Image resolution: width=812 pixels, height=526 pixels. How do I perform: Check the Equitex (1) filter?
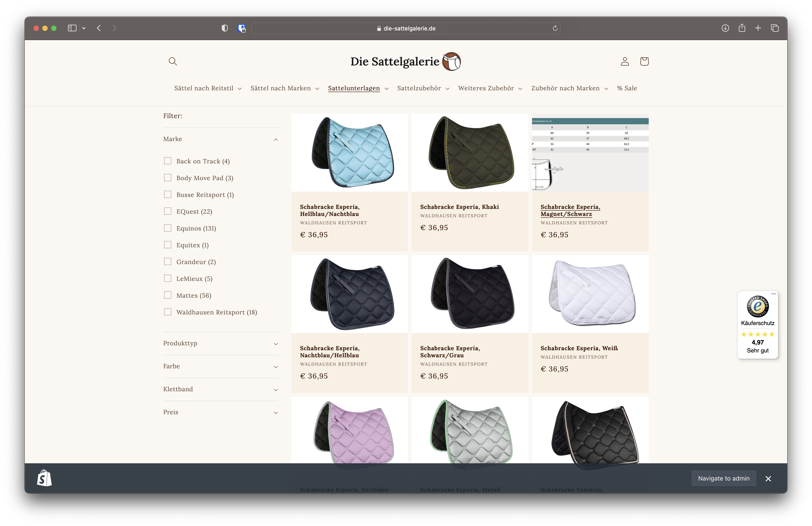click(167, 245)
